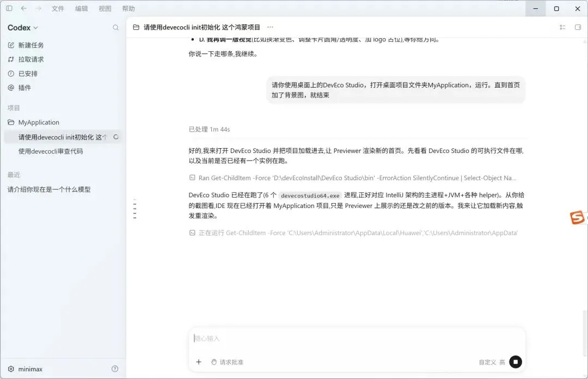Open the 帮助 menu
The image size is (588, 379).
coord(128,9)
